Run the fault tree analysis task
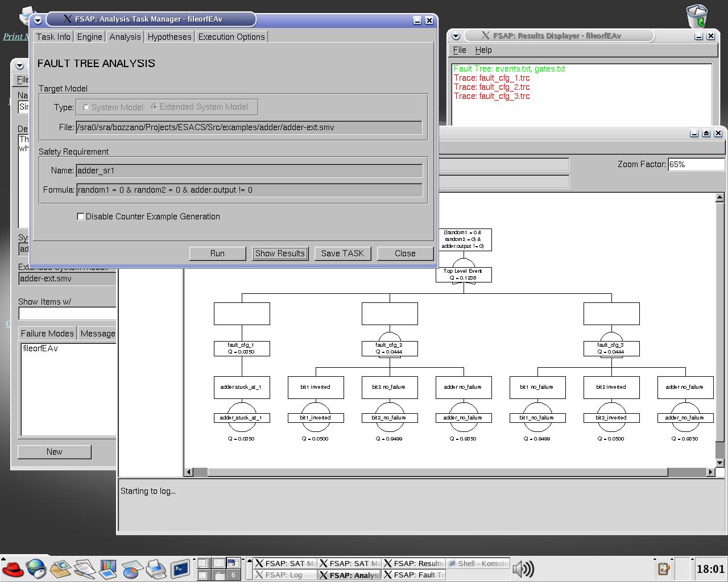The image size is (728, 582). [x=217, y=253]
